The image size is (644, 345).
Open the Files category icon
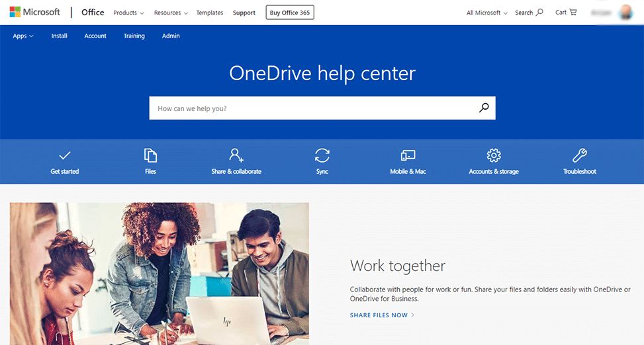tap(150, 156)
